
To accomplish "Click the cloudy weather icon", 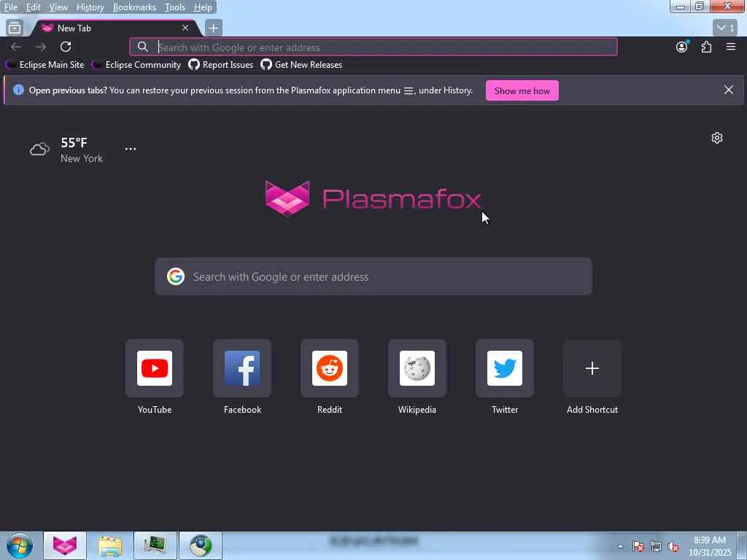I will 39,149.
